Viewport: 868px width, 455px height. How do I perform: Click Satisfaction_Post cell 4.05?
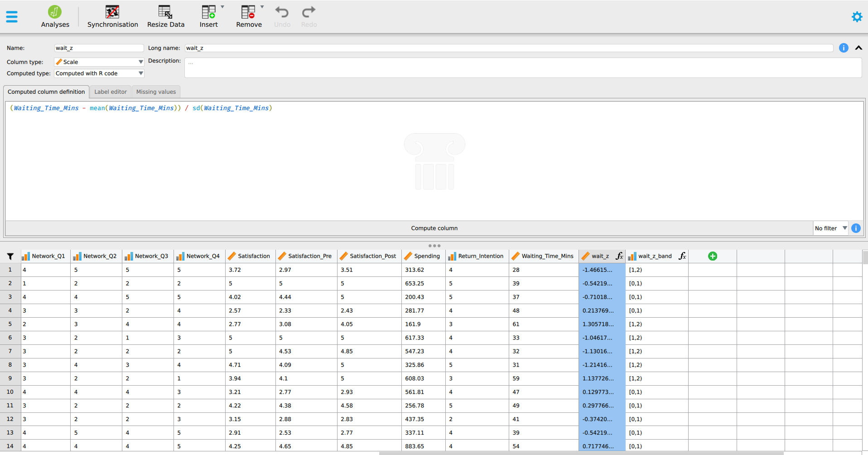(369, 324)
